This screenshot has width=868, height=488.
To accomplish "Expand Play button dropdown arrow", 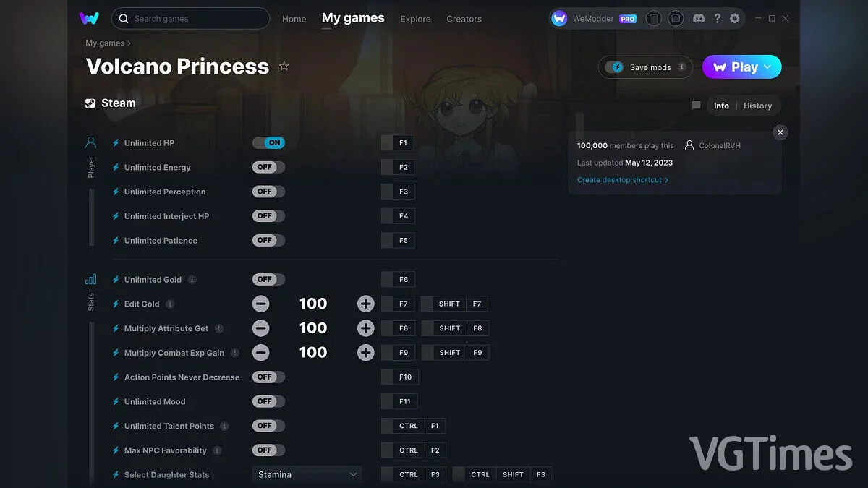I will 768,67.
